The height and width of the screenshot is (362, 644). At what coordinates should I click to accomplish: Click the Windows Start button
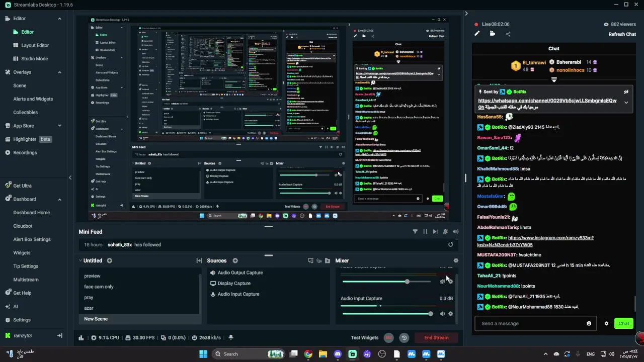(203, 354)
